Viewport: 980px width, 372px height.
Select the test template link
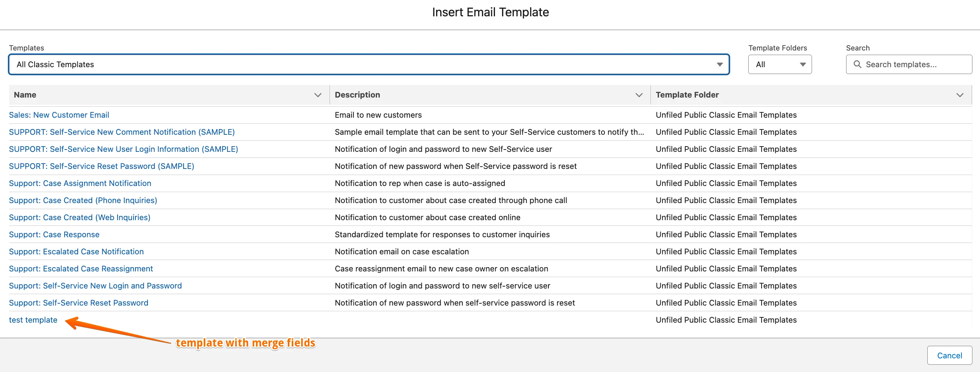pos(33,320)
